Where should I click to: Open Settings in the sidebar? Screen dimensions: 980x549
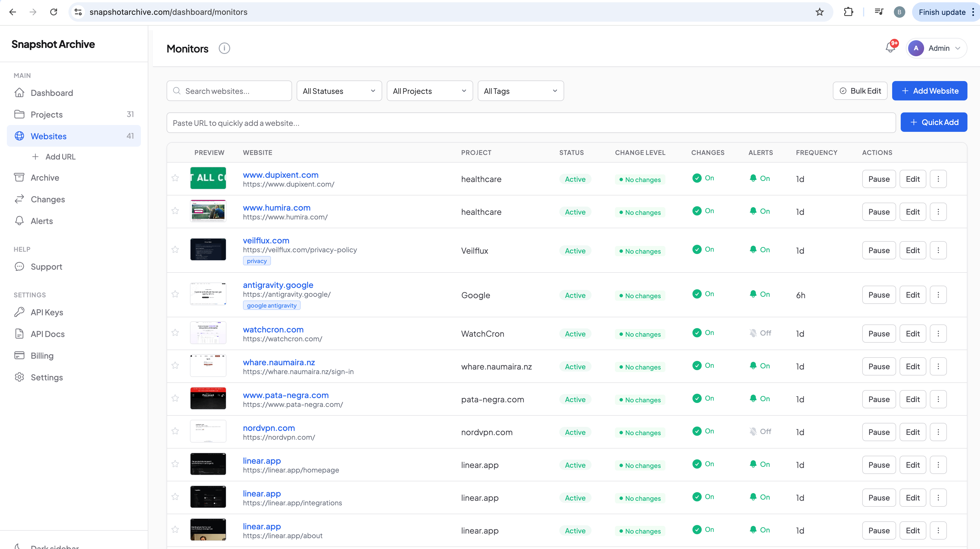[74, 377]
